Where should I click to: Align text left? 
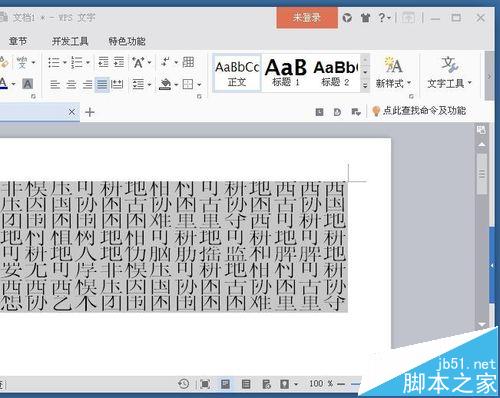(x=55, y=84)
